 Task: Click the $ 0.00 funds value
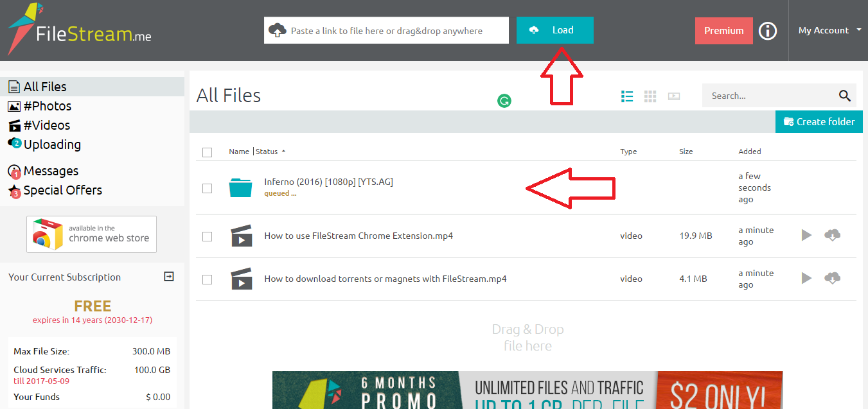click(x=158, y=397)
